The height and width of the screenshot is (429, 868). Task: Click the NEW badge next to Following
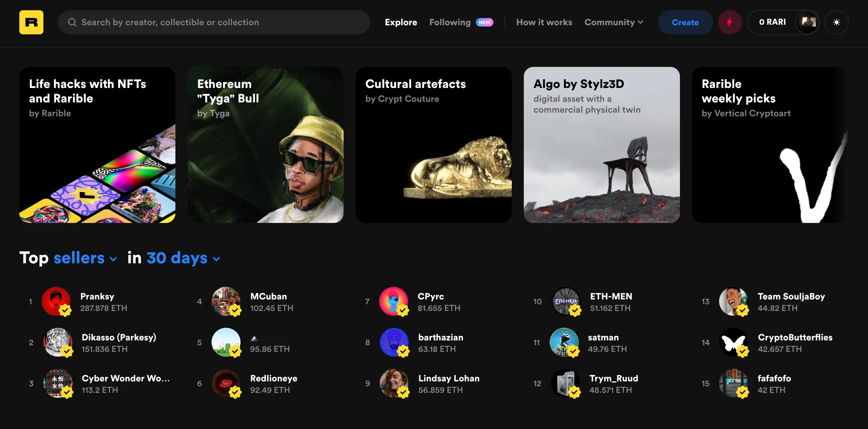[485, 22]
